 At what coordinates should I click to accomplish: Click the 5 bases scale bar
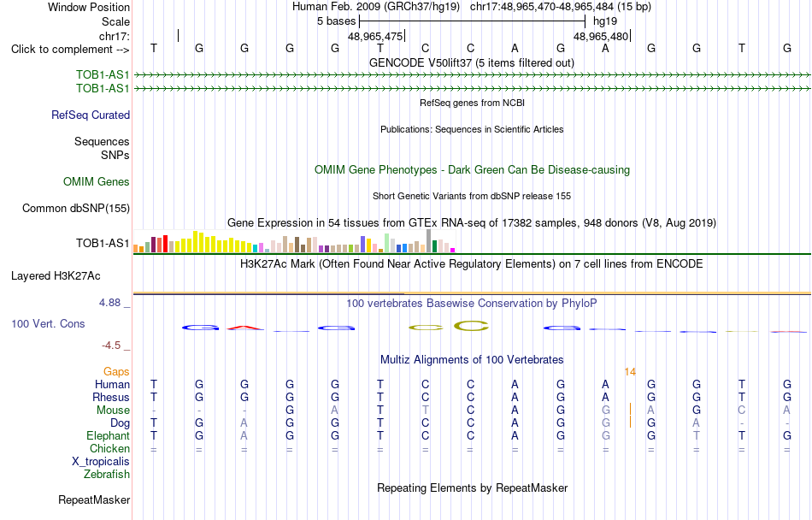[472, 21]
